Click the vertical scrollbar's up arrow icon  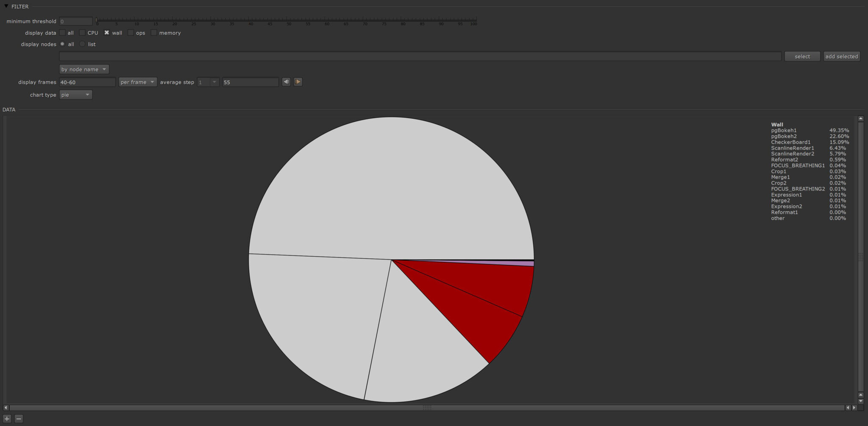(861, 118)
